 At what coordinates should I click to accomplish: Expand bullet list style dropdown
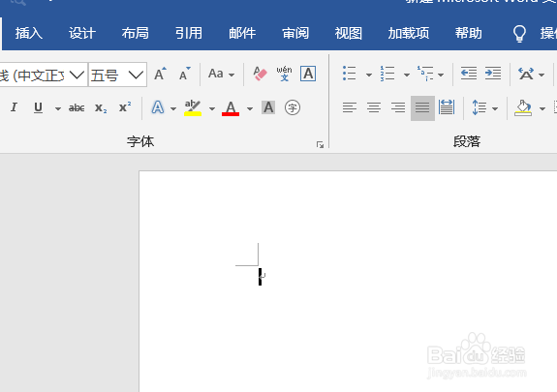[x=369, y=75]
